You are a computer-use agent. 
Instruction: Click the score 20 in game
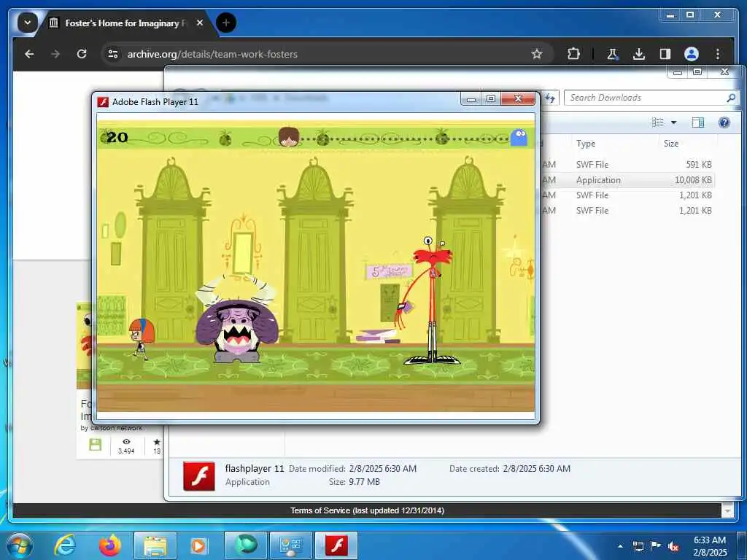117,138
